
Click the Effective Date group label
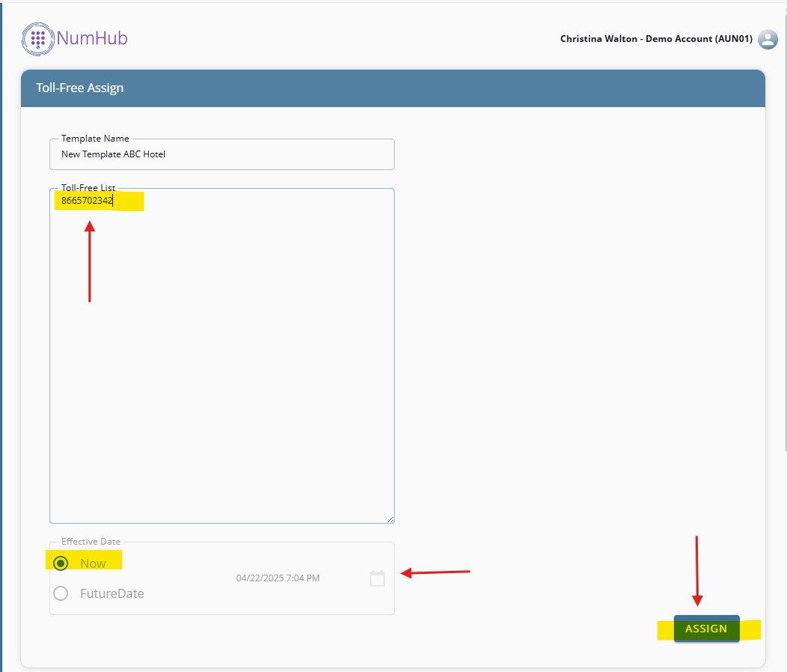(x=91, y=542)
